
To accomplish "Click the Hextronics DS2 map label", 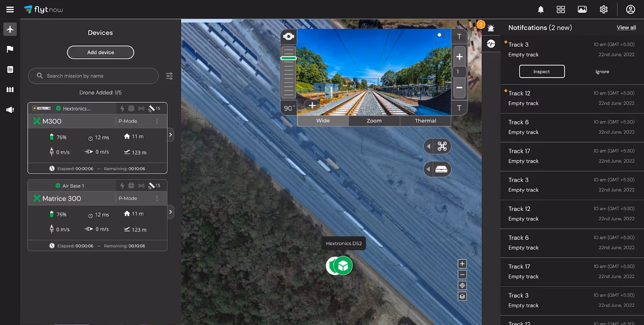I will point(344,243).
